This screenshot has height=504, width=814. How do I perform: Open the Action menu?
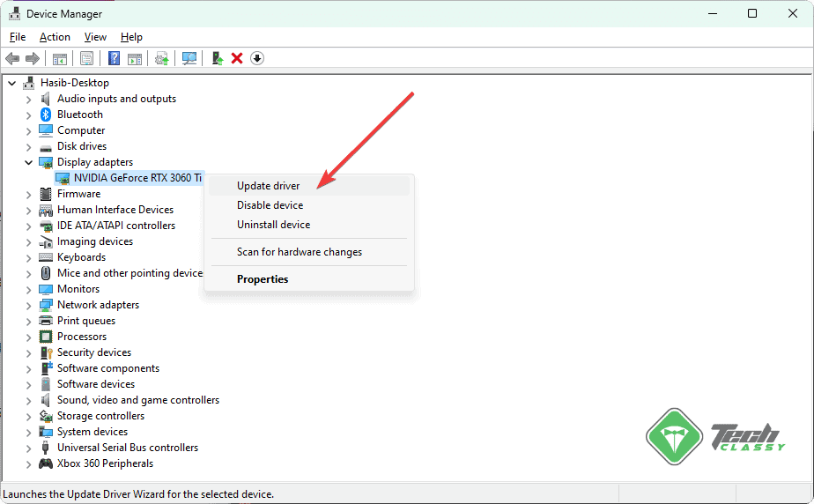pyautogui.click(x=55, y=37)
